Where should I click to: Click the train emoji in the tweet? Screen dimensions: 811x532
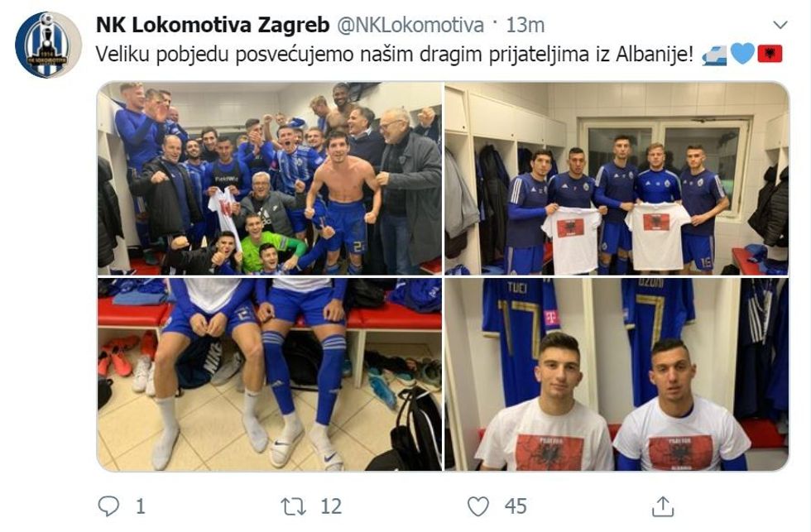click(x=714, y=55)
